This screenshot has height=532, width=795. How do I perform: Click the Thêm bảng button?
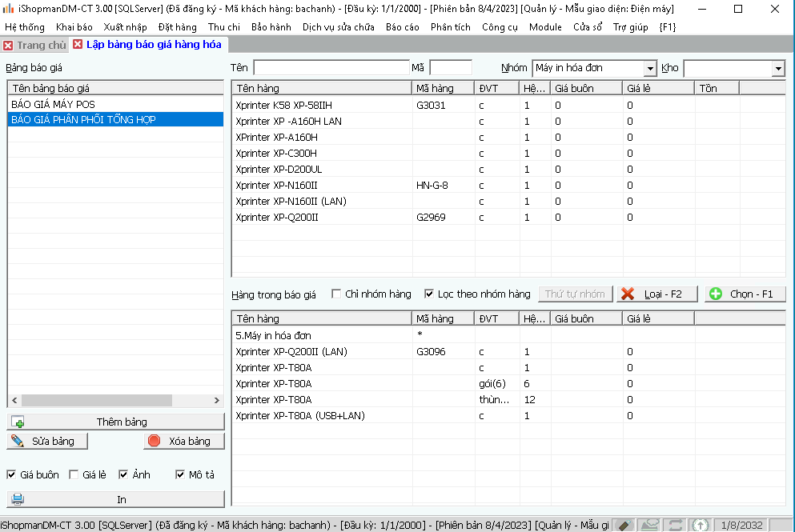(115, 422)
